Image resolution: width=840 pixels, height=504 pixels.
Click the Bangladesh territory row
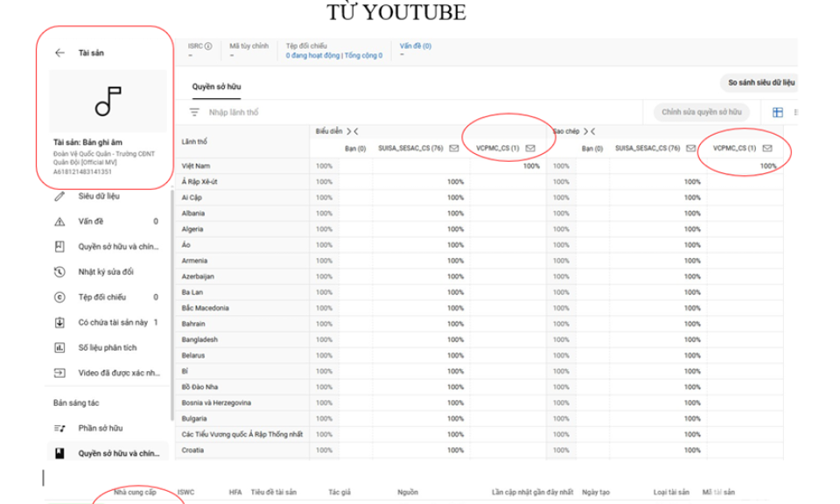[479, 339]
